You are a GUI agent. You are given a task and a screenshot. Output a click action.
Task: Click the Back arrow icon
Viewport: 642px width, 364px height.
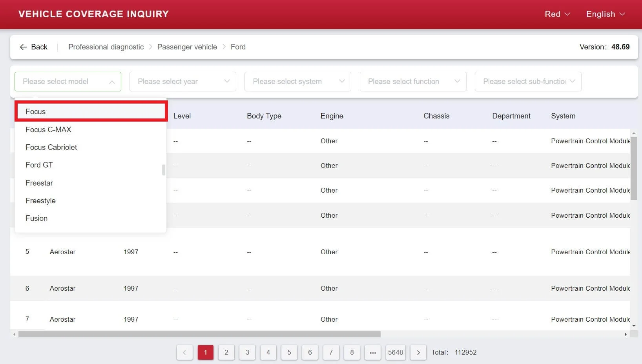(x=23, y=47)
